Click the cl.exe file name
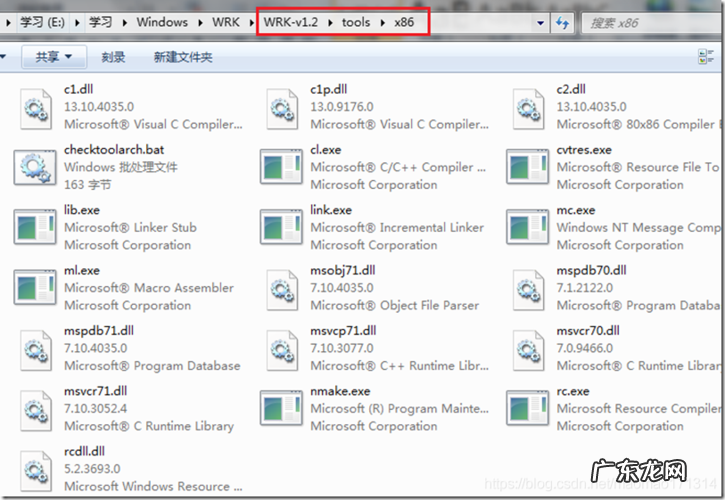This screenshot has height=500, width=725. [326, 150]
